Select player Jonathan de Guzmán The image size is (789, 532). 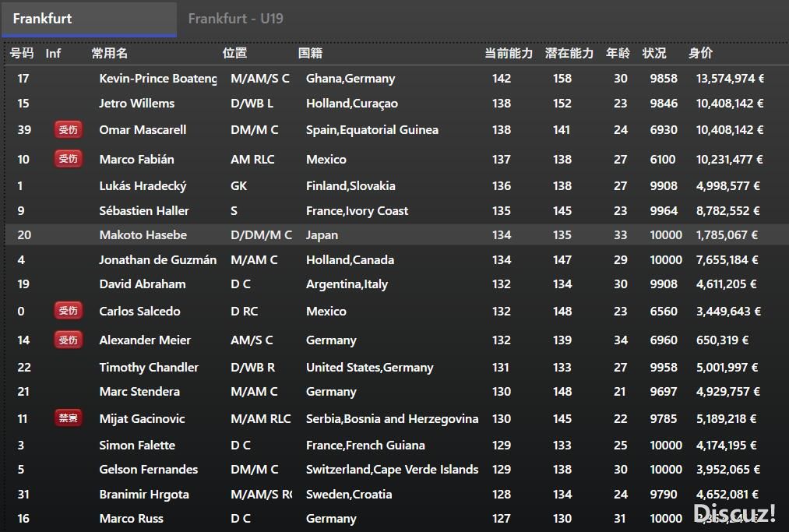[x=157, y=259]
